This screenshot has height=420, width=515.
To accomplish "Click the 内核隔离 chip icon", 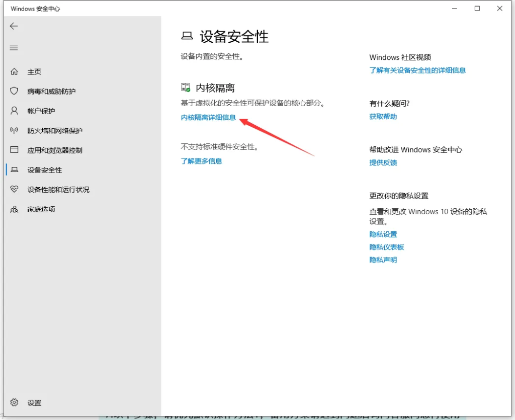I will tap(186, 88).
